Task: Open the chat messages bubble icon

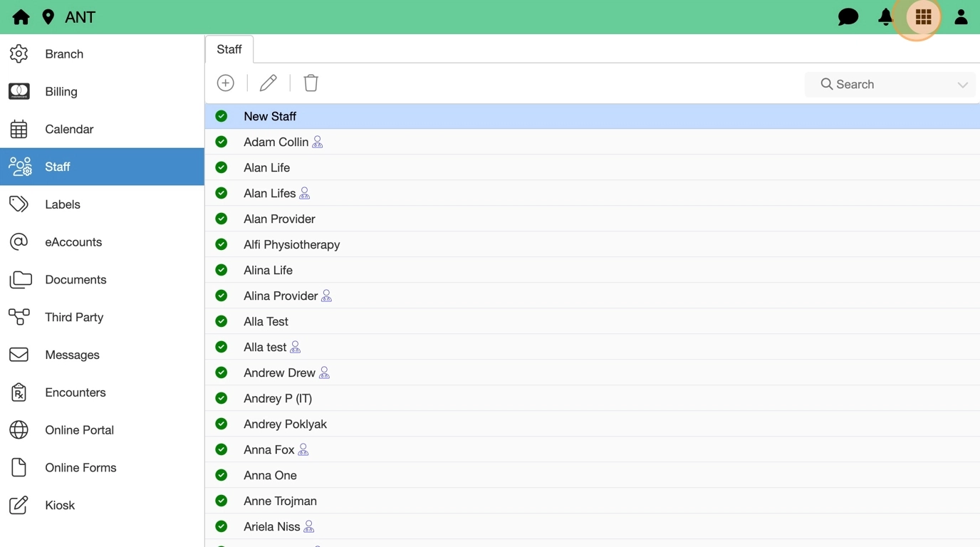Action: pyautogui.click(x=848, y=17)
